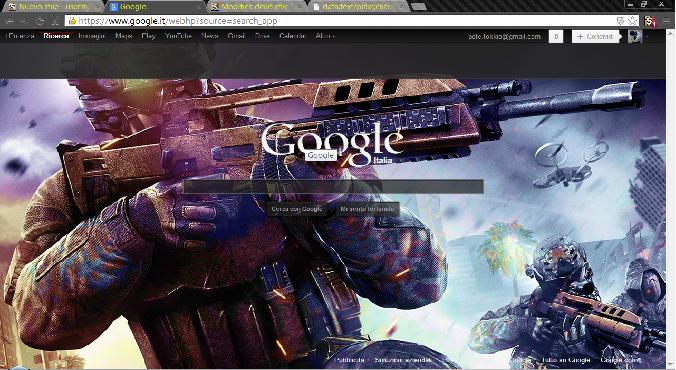Open Gmail in the Google bar
The width and height of the screenshot is (676, 370).
(x=236, y=36)
